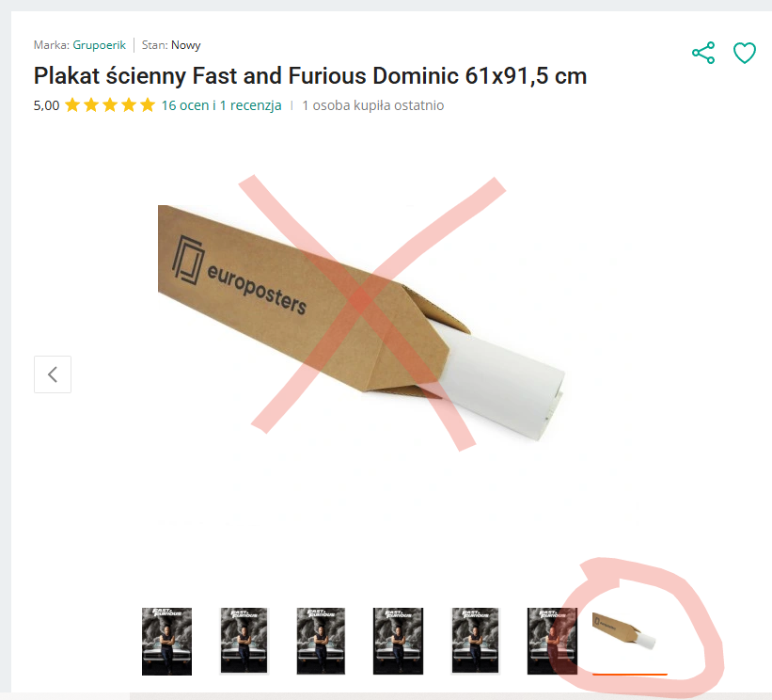
Task: Click the product title Plakat ścienny heading
Action: pos(310,76)
